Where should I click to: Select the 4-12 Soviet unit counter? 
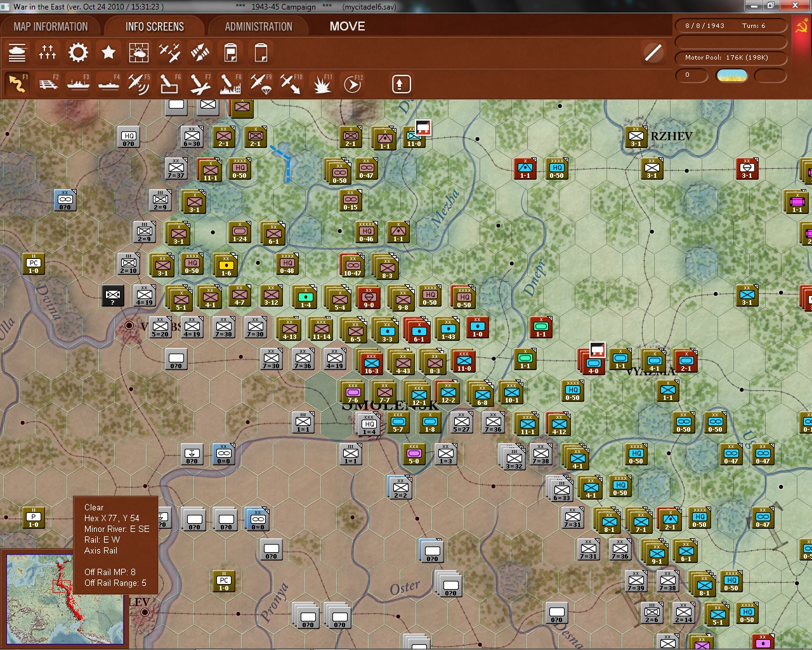click(559, 424)
